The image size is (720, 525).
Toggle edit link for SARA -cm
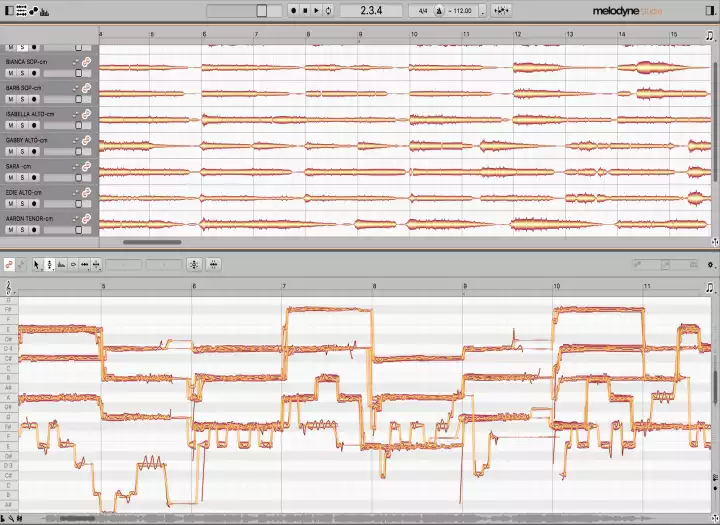(x=86, y=166)
